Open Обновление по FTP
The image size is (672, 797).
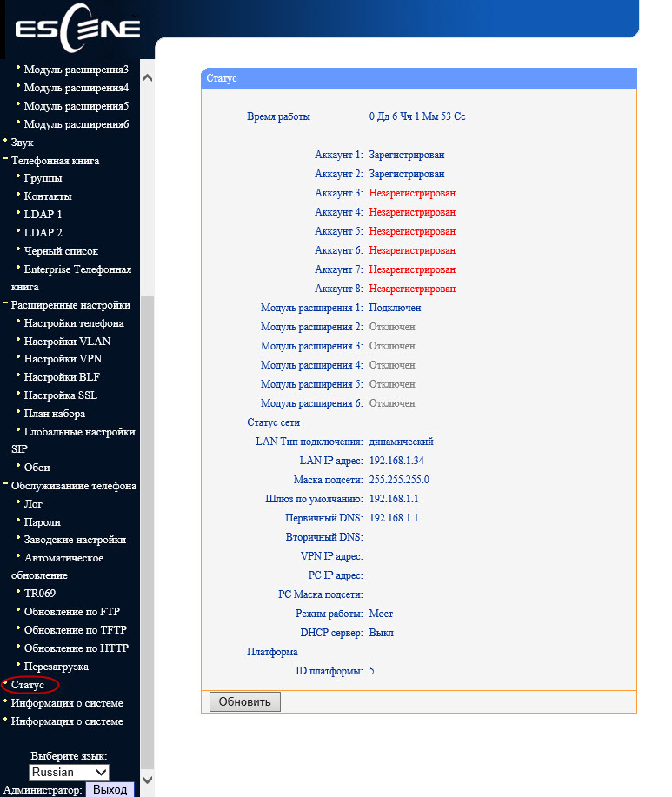[x=71, y=612]
